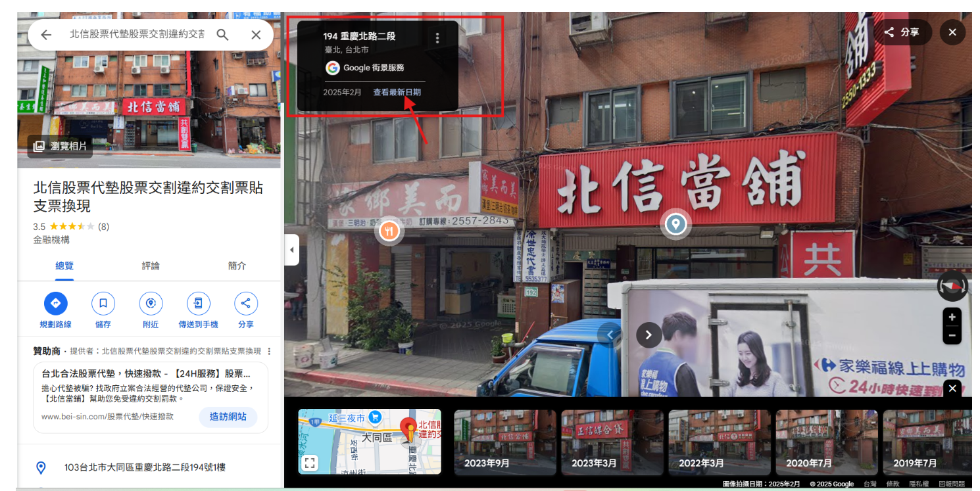Image resolution: width=980 pixels, height=491 pixels.
Task: Open three-dot menu on address card
Action: coord(437,38)
